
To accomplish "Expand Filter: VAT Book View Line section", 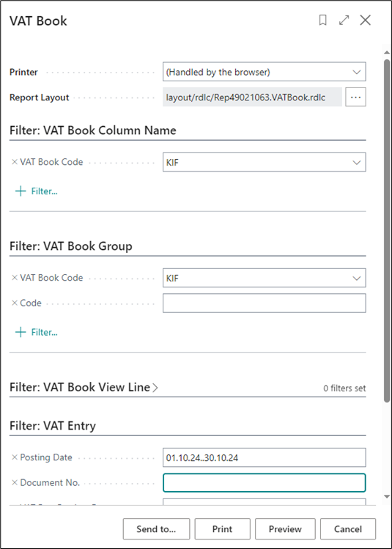I will pos(84,387).
